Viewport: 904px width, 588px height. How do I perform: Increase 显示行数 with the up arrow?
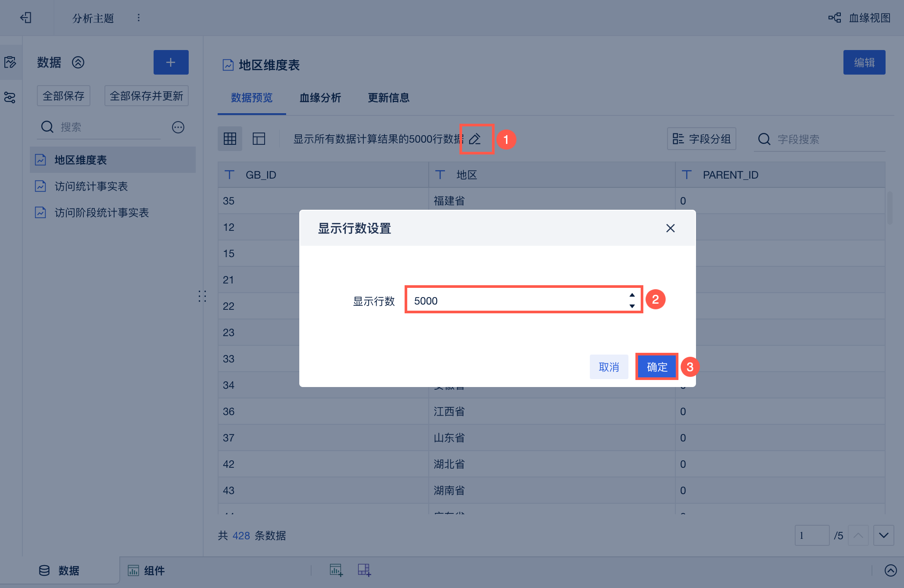point(632,295)
